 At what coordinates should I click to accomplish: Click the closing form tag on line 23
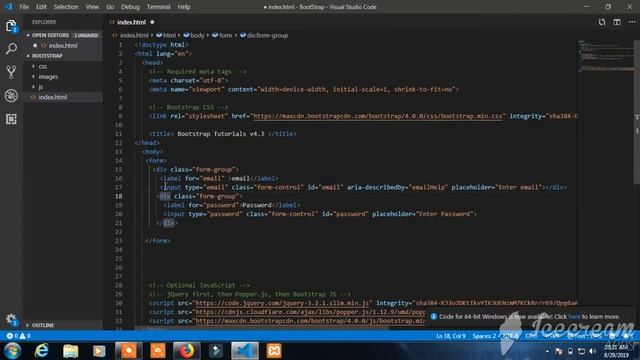pos(158,240)
